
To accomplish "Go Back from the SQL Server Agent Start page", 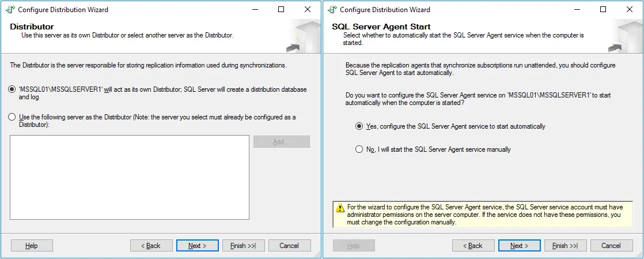I will click(473, 246).
